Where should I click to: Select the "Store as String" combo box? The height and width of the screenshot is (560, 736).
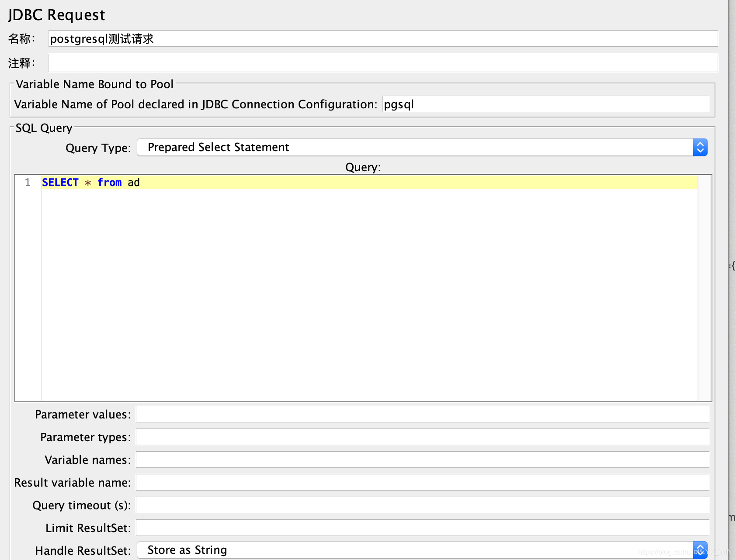(x=306, y=550)
